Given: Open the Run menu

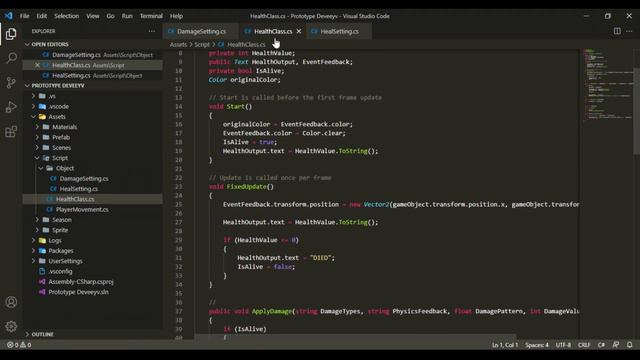Looking at the screenshot, I should point(127,16).
